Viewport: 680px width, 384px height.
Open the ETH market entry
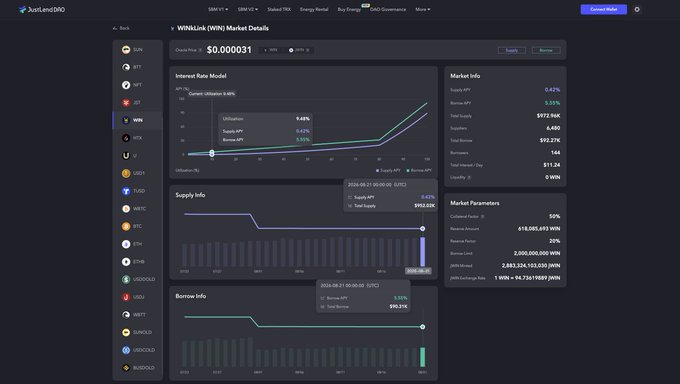137,244
